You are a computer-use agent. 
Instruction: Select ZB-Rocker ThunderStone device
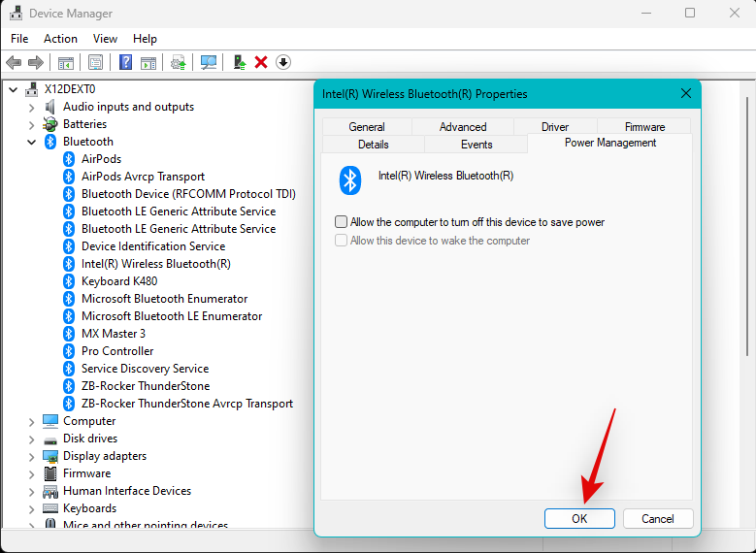coord(146,386)
